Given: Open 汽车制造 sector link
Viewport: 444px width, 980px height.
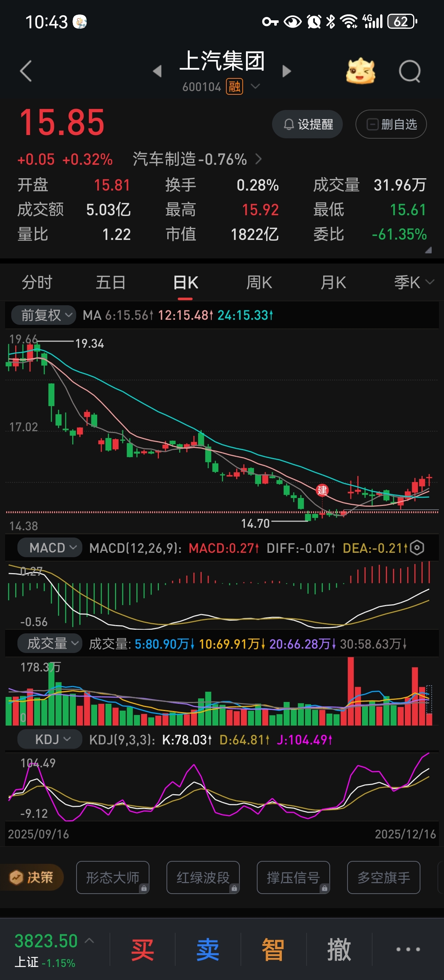Looking at the screenshot, I should (x=197, y=159).
